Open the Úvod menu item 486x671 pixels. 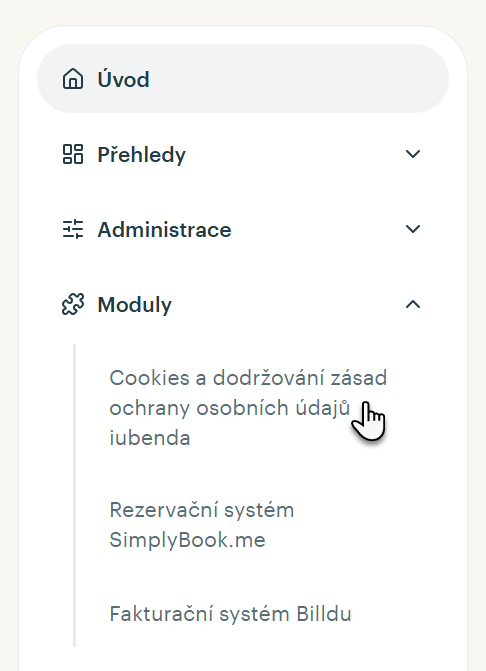click(x=124, y=80)
